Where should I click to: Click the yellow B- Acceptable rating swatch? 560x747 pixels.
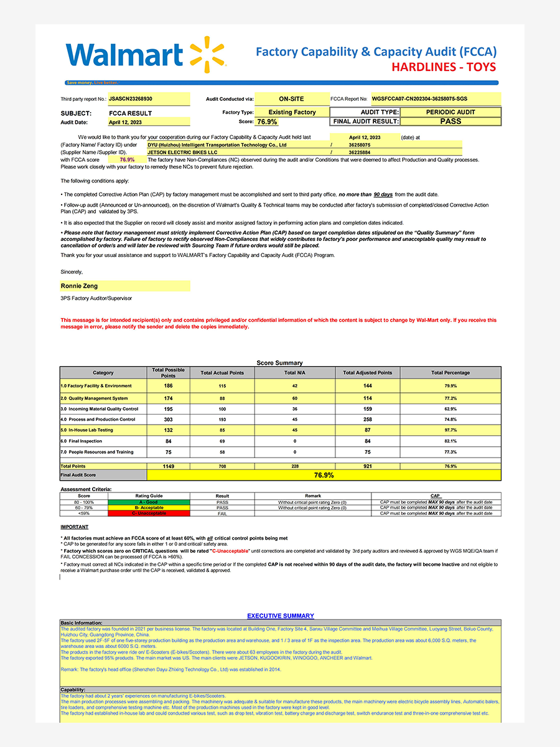pos(148,507)
